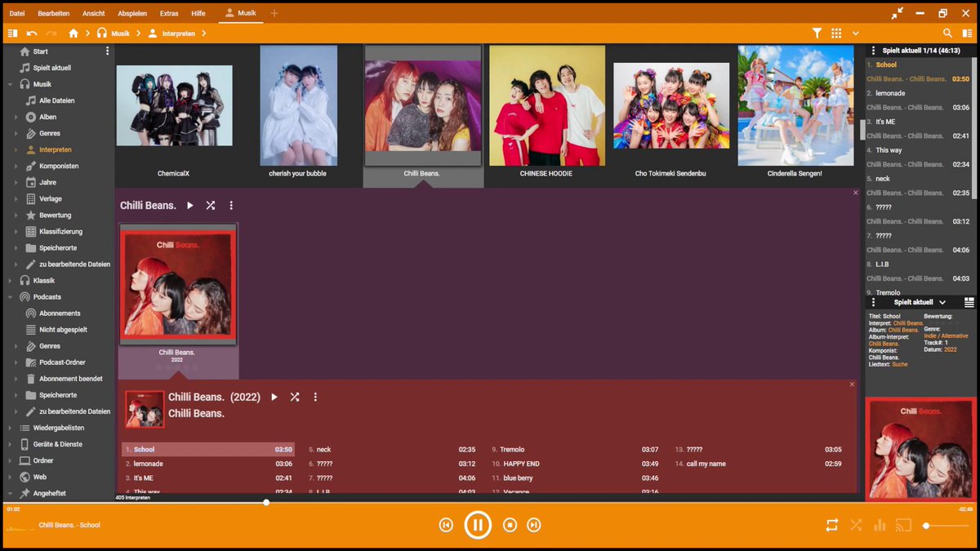
Task: Change the info panel layout icon
Action: [969, 302]
